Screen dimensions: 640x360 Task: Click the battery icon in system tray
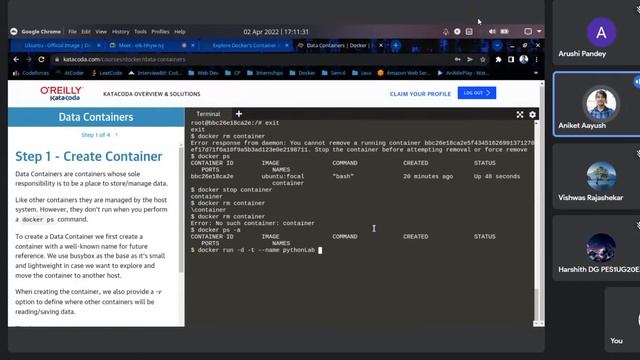coord(505,31)
